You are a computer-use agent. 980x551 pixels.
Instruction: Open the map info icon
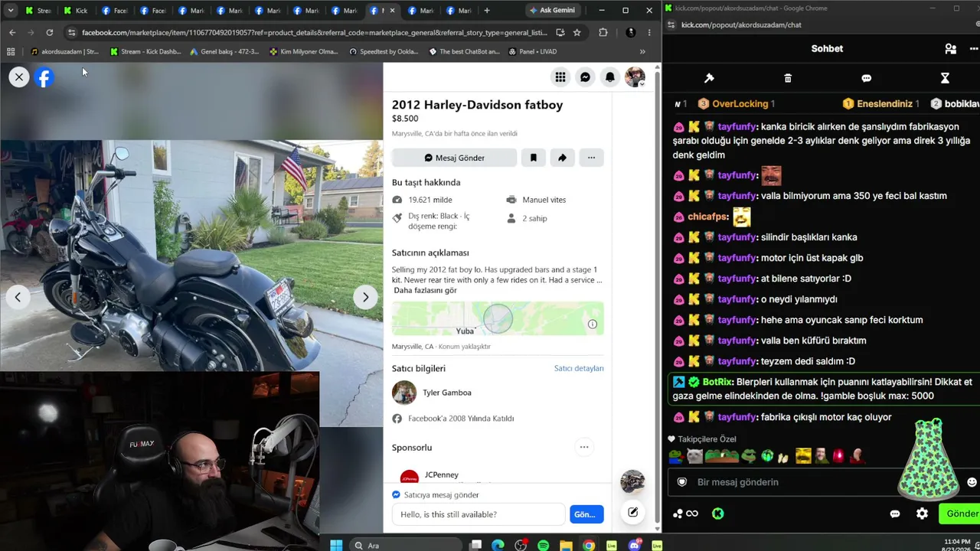point(593,324)
